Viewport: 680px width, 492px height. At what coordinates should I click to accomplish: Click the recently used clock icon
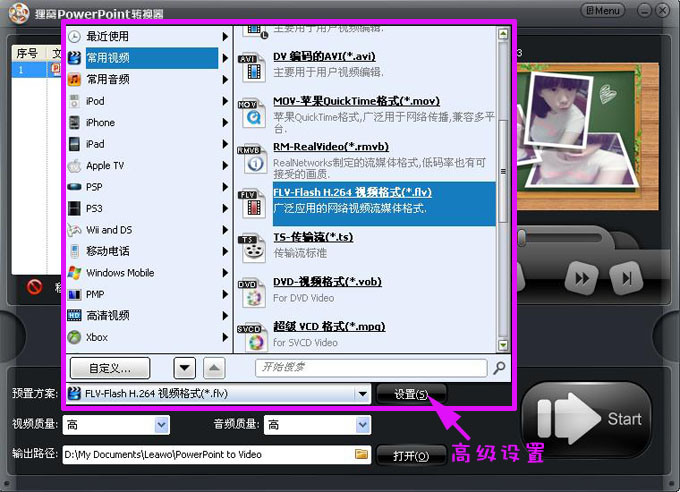click(x=75, y=36)
